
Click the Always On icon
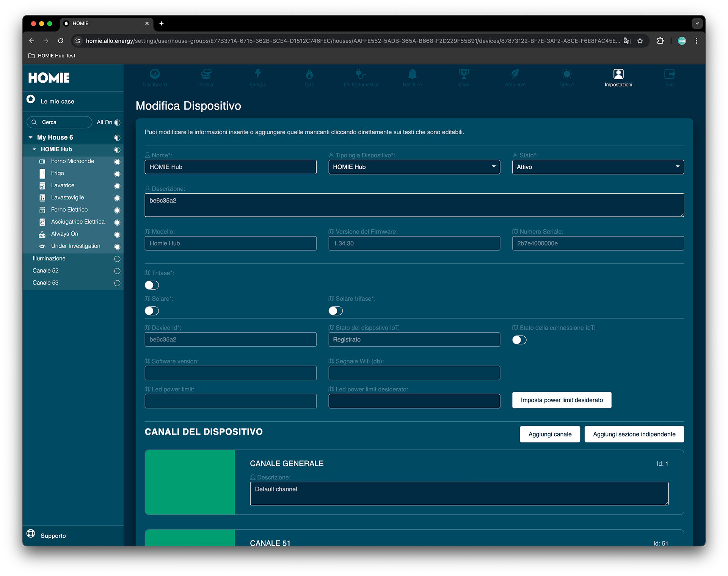42,234
